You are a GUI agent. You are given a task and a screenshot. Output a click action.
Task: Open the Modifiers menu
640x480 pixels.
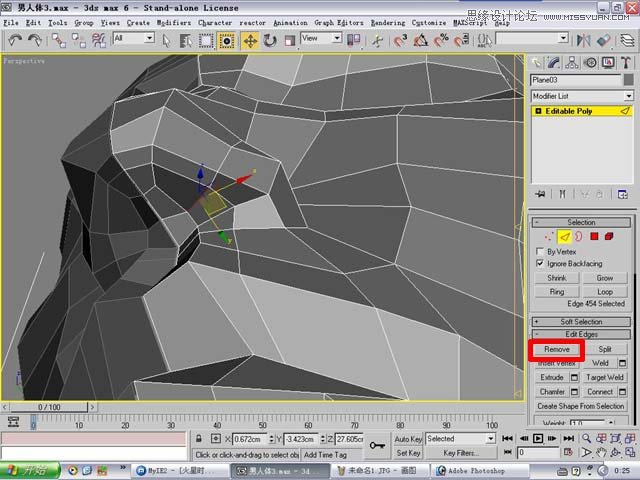click(x=173, y=23)
